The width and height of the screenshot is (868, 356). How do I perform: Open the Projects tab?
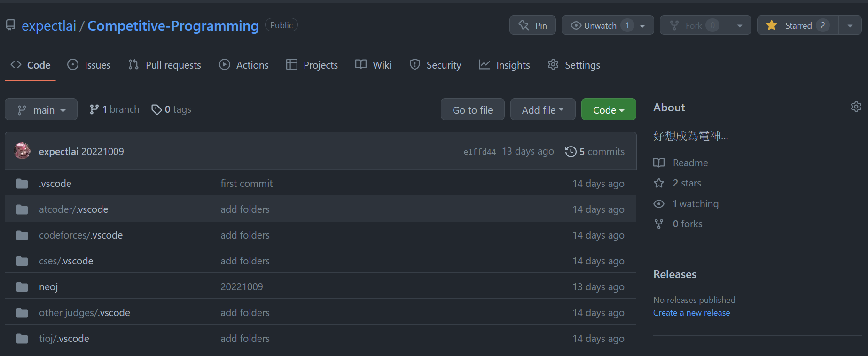[x=312, y=65]
